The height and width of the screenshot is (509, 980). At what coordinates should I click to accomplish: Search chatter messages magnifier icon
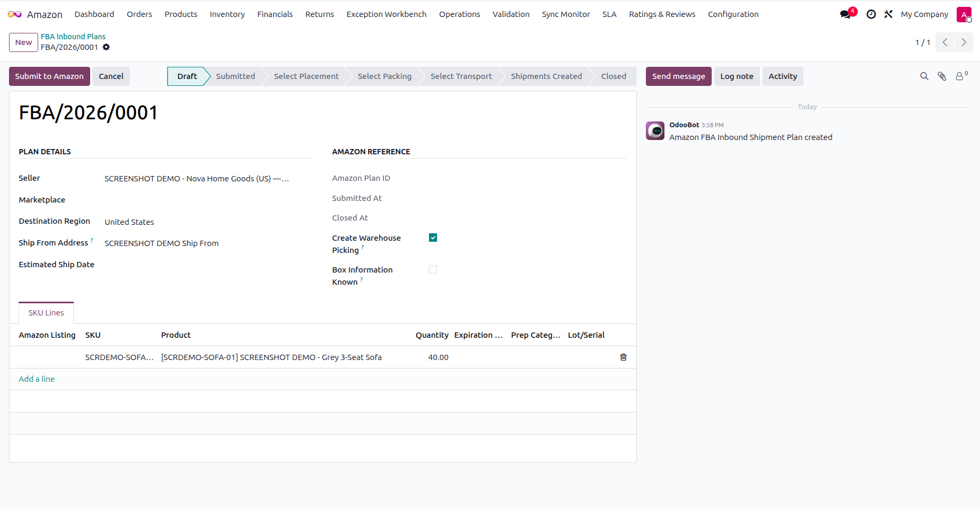click(x=924, y=76)
